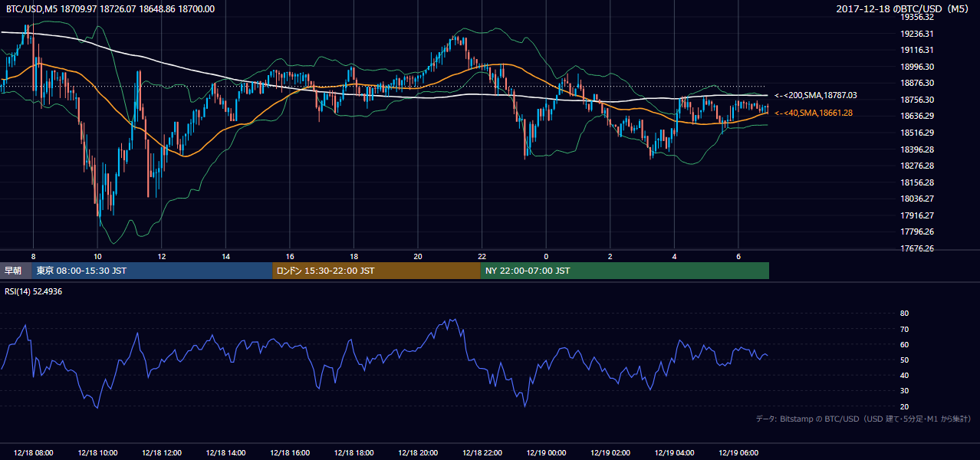980x460 pixels.
Task: Click hour label 16 under the price chart
Action: (290, 256)
